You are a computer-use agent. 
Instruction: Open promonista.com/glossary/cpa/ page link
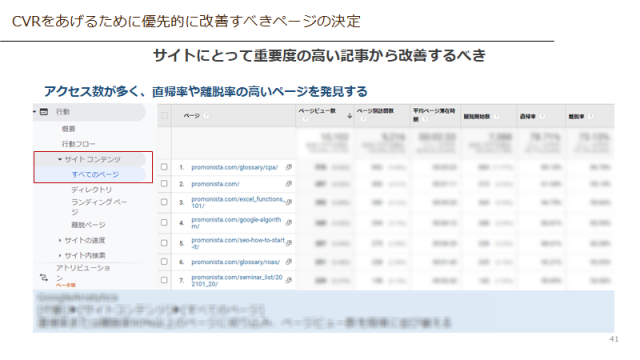click(x=235, y=167)
